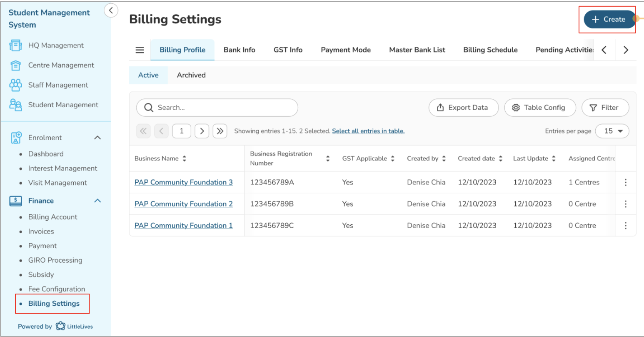Click the HQ Management sidebar icon
This screenshot has width=644, height=337.
15,45
